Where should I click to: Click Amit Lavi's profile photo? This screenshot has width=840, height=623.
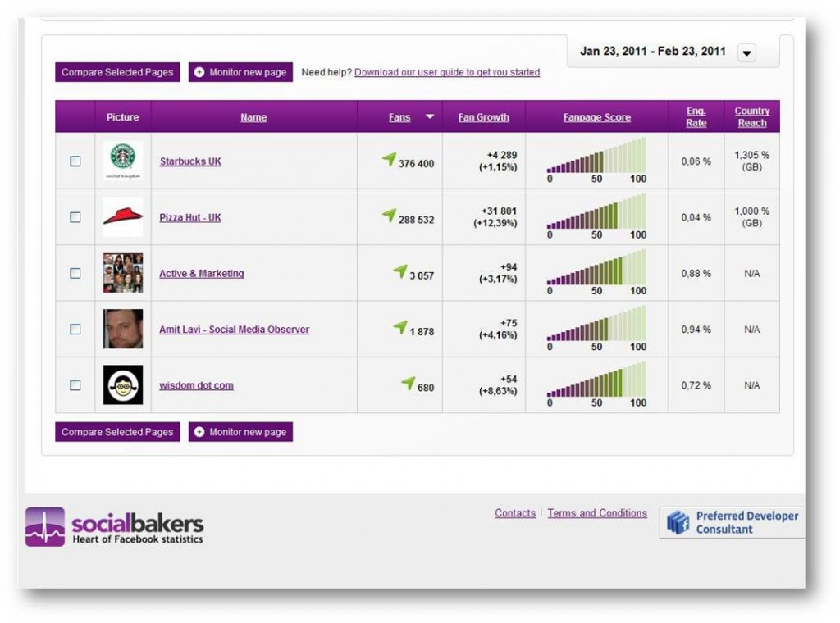[123, 329]
